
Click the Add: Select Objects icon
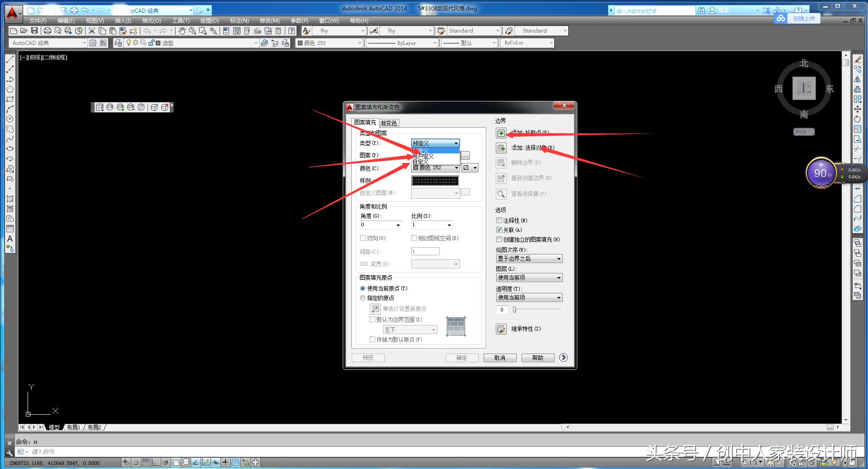[x=501, y=148]
